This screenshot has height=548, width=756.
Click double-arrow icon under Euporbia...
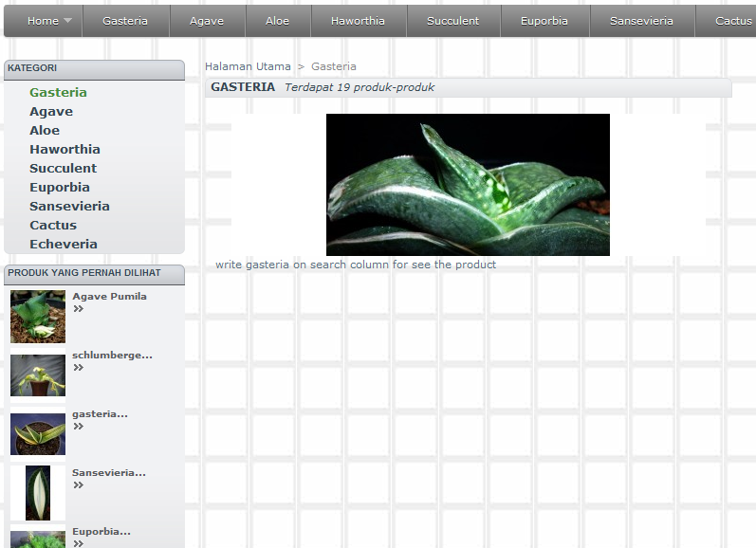(x=79, y=543)
